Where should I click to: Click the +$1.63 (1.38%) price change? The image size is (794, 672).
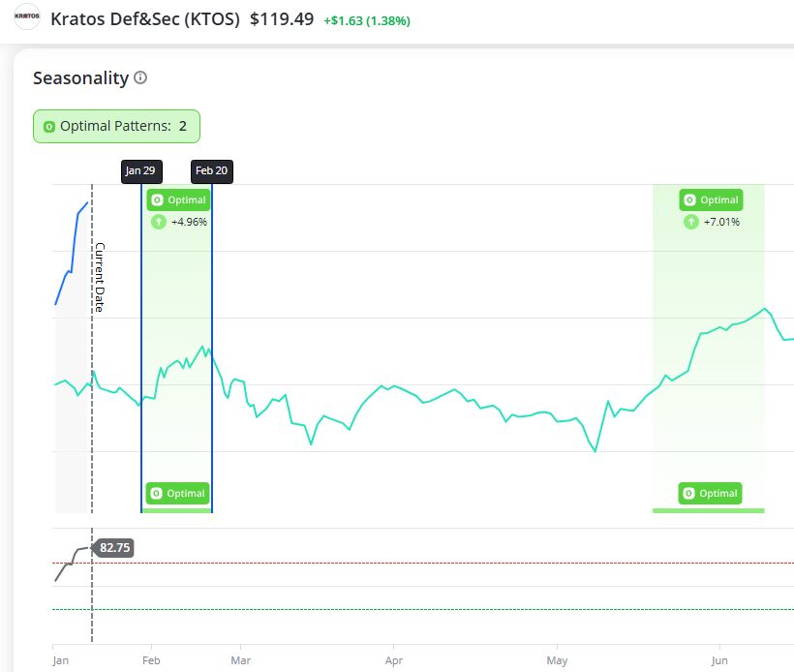[367, 19]
